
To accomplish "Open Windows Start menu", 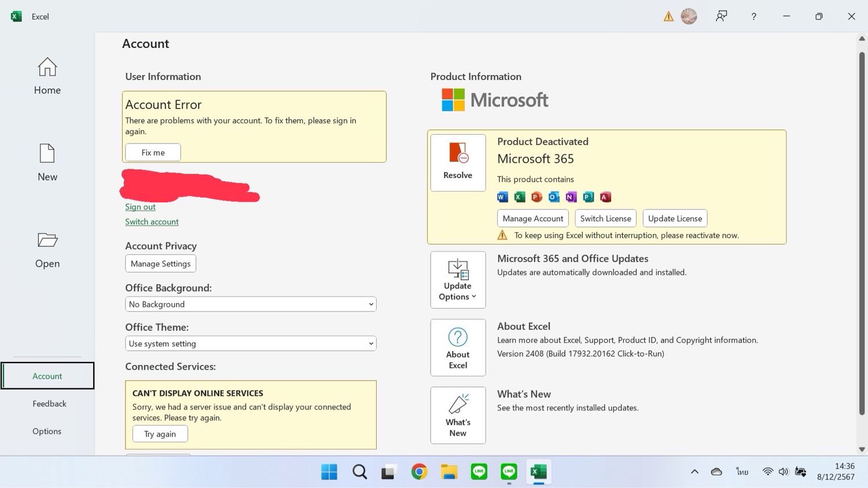I will point(329,472).
